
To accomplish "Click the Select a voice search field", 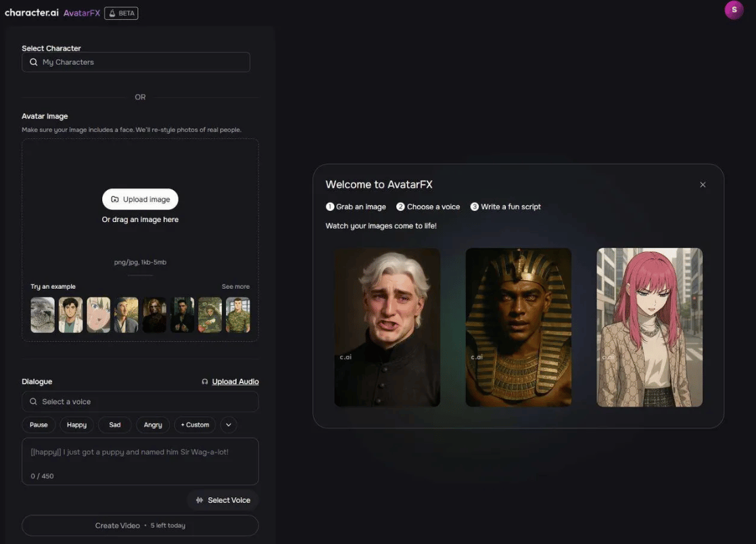I will [x=140, y=402].
